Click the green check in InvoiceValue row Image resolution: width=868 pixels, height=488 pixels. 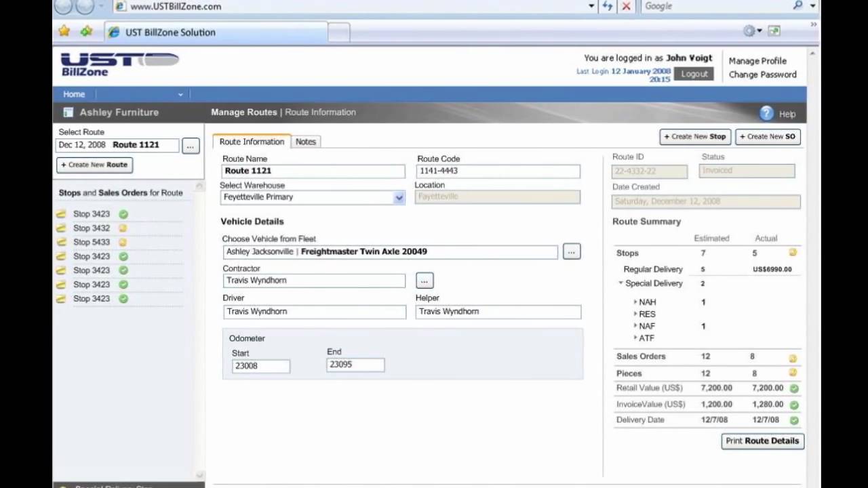(794, 405)
